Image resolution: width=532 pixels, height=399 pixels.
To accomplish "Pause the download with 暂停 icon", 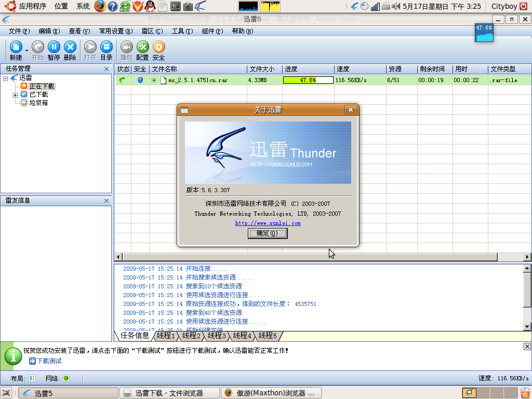I will pyautogui.click(x=54, y=50).
